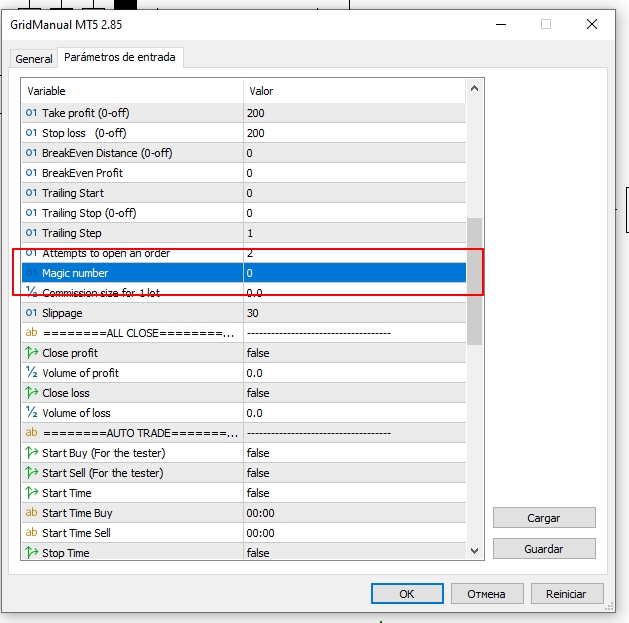Edit the Magic number value 0

click(355, 273)
